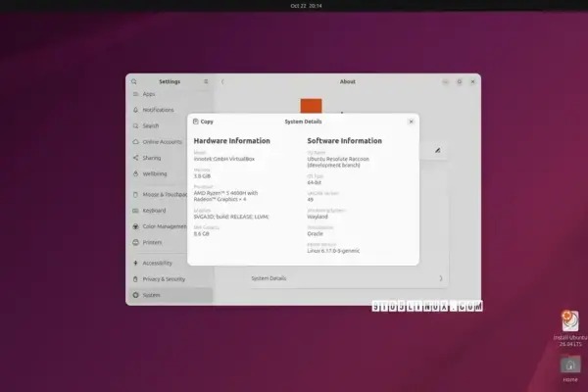588x392 pixels.
Task: Click the System Details row label
Action: [269, 278]
